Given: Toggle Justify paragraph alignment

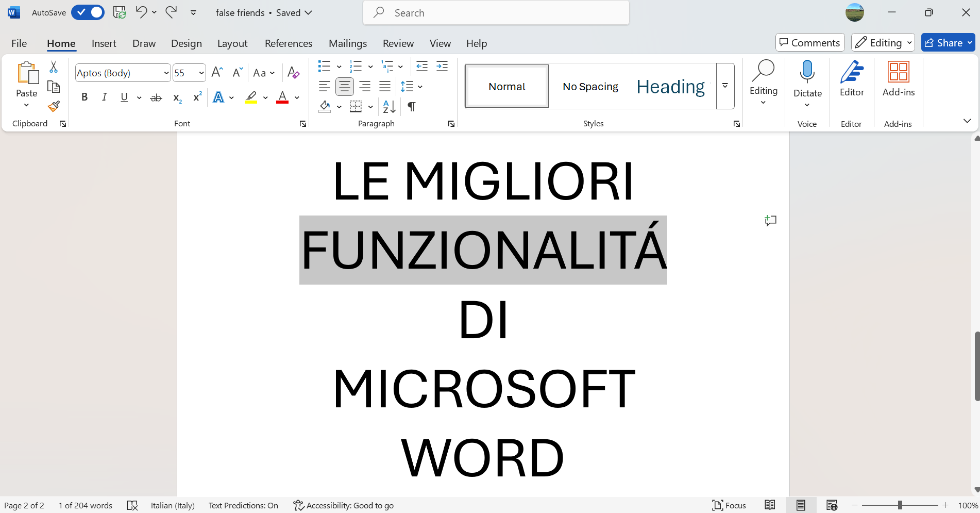Looking at the screenshot, I should click(x=385, y=87).
